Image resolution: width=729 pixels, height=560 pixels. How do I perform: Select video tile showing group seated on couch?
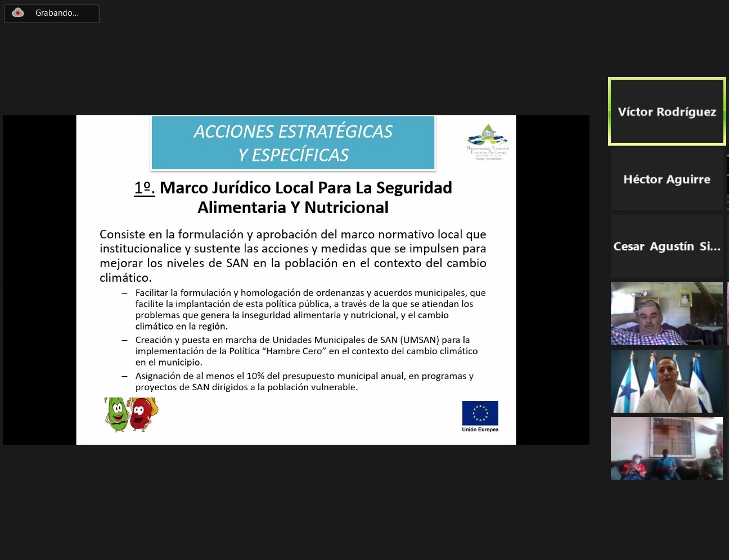[x=667, y=449]
